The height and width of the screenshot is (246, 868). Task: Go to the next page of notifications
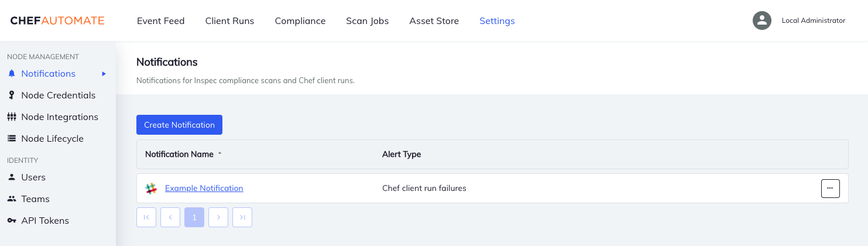point(218,217)
